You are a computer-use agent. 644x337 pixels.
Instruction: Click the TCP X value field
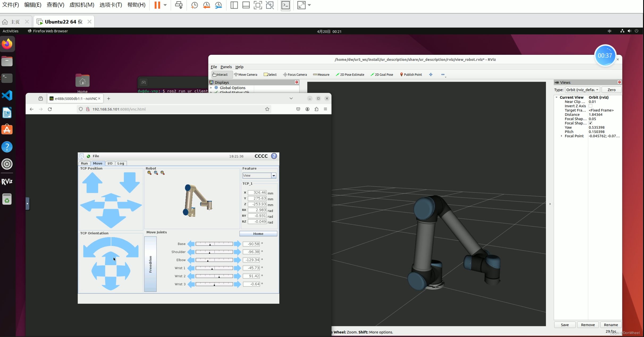pyautogui.click(x=257, y=193)
